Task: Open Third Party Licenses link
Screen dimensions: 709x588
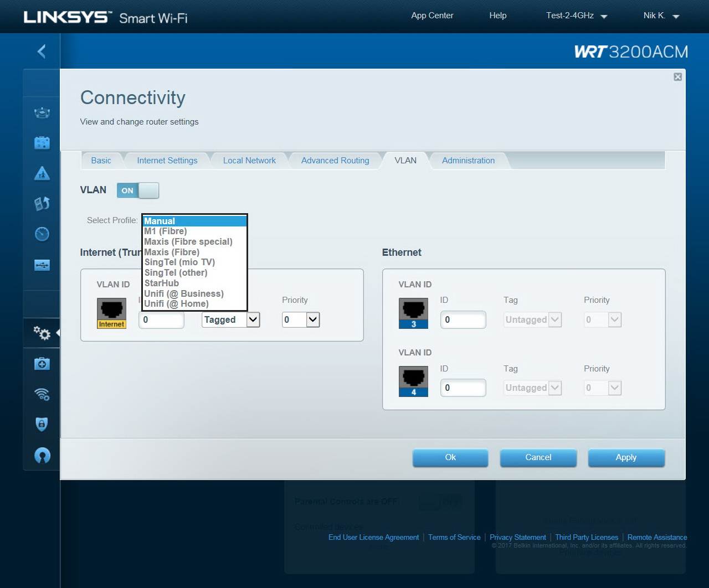Action: [587, 537]
